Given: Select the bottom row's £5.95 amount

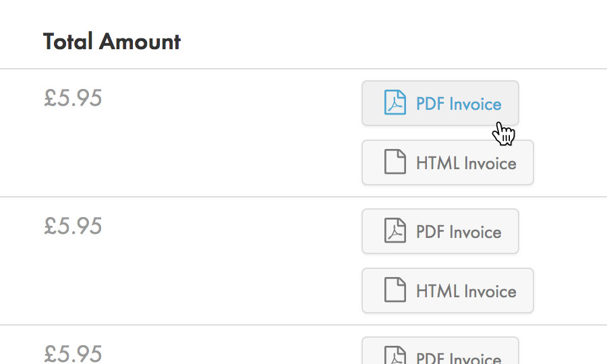Looking at the screenshot, I should (73, 354).
